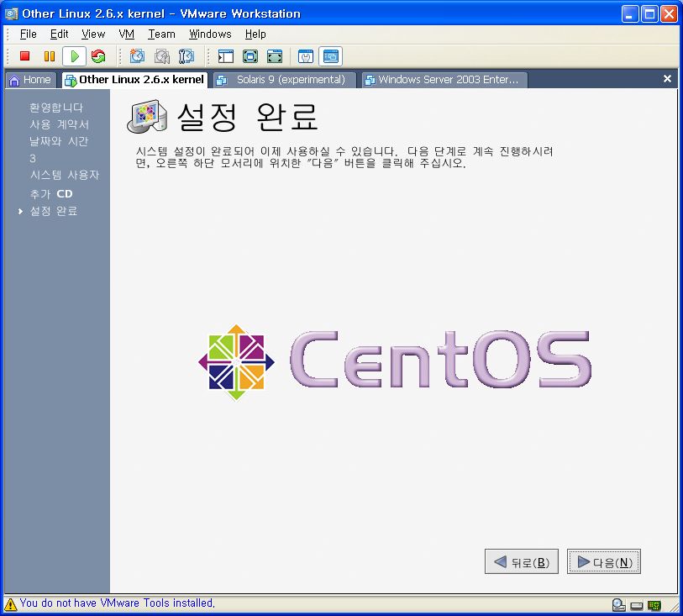Switch to the Solaris 9 (experimental) tab

(282, 80)
